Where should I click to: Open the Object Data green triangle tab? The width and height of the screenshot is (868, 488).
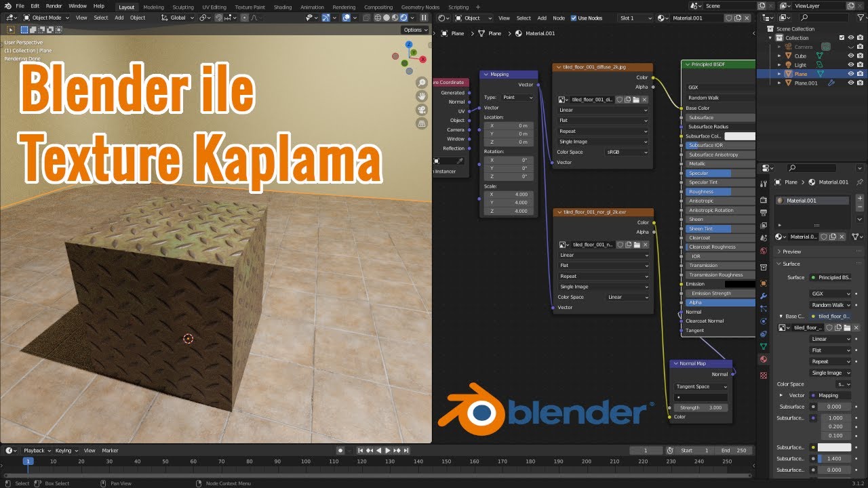coord(764,346)
